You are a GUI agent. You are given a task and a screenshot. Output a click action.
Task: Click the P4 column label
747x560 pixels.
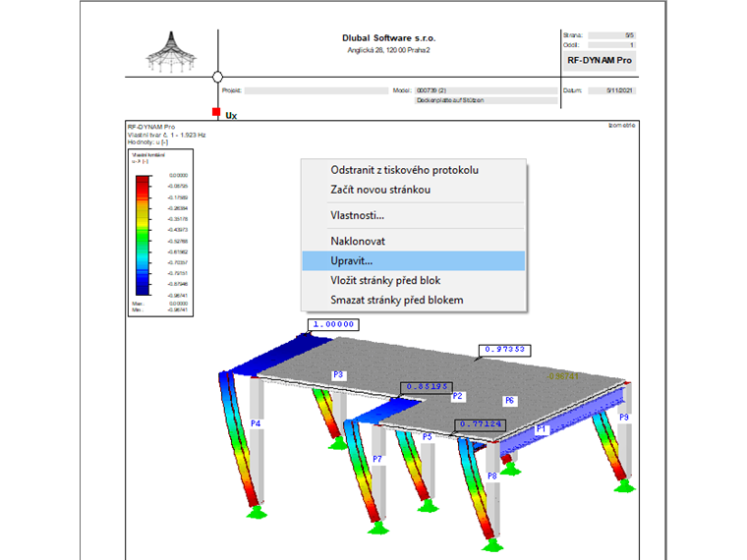click(256, 423)
